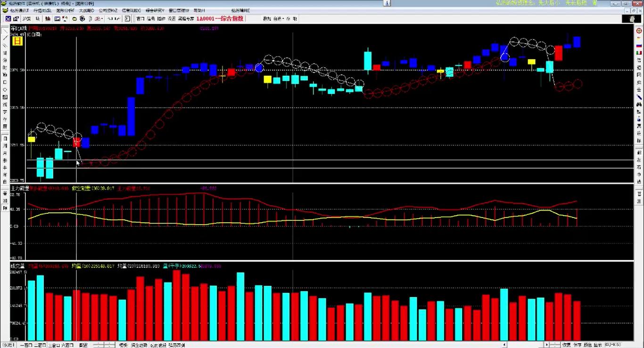Click the 成交量 volume panel label

pos(17,266)
